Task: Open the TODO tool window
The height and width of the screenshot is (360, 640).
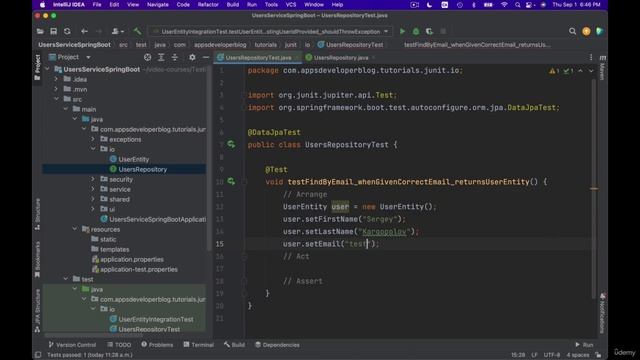Action: pos(119,345)
